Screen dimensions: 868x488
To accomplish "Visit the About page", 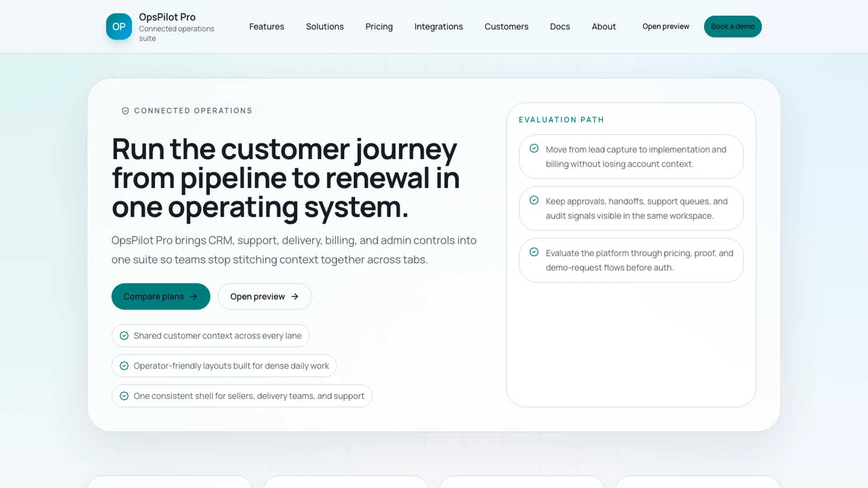I will 604,27.
